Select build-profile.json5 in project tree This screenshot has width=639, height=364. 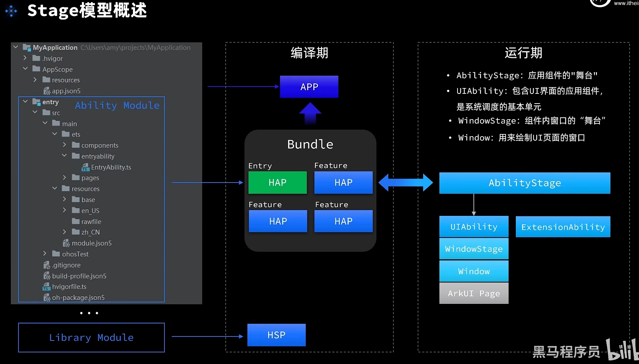(x=79, y=276)
